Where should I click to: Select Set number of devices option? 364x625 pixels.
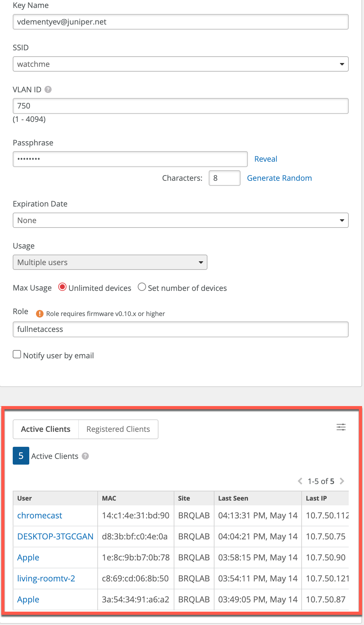(x=142, y=287)
